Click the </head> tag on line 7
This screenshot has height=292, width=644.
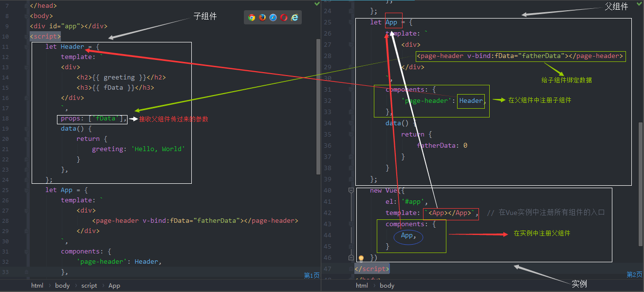tap(43, 6)
